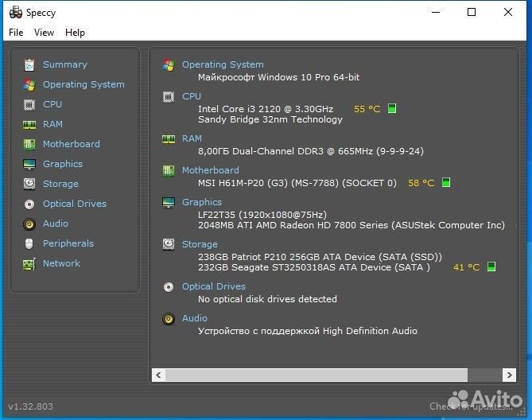Click the Storage heading link in summary
The width and height of the screenshot is (532, 420).
click(200, 244)
